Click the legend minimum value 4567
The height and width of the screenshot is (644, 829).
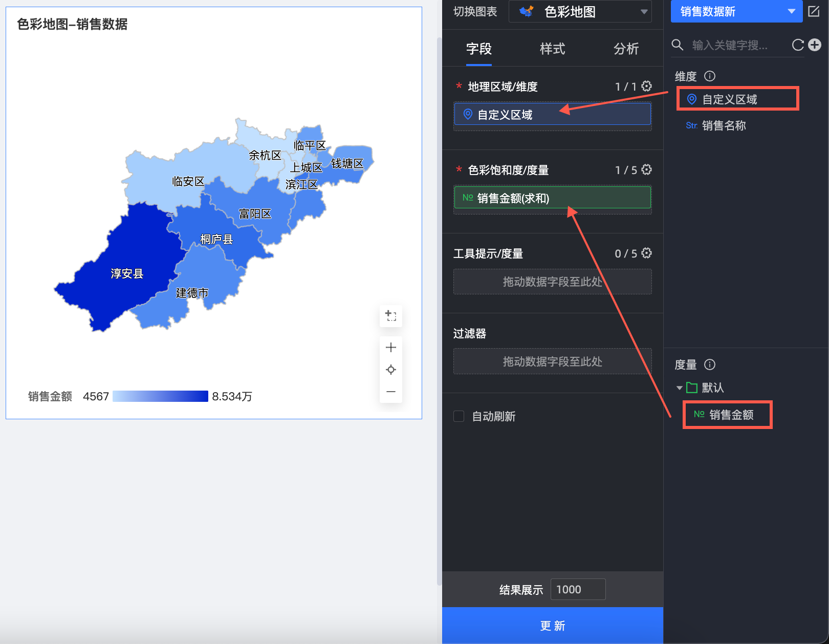96,396
